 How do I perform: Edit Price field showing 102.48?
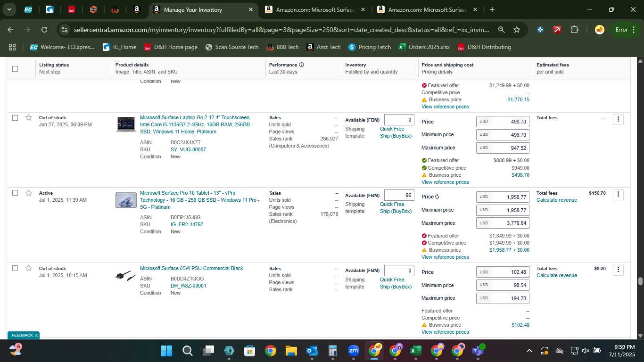pos(510,272)
